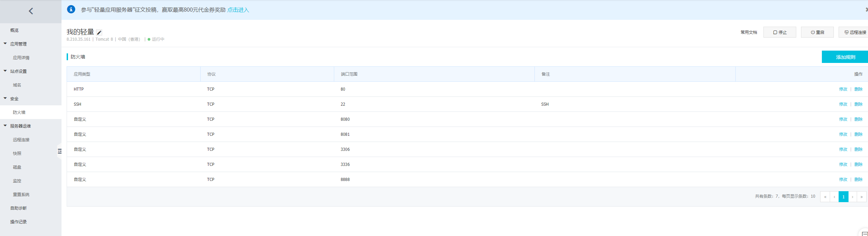Open 域名 in the sidebar
The width and height of the screenshot is (868, 236).
click(x=17, y=85)
